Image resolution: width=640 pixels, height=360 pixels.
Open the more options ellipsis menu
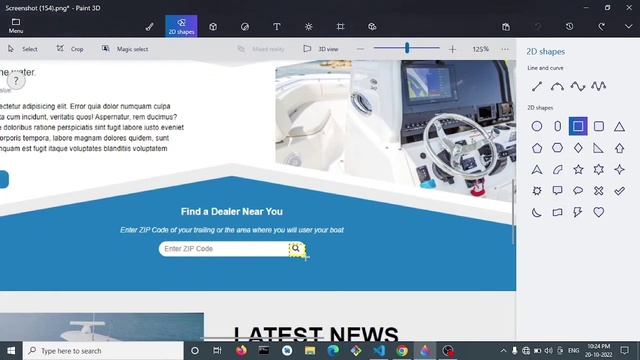505,49
